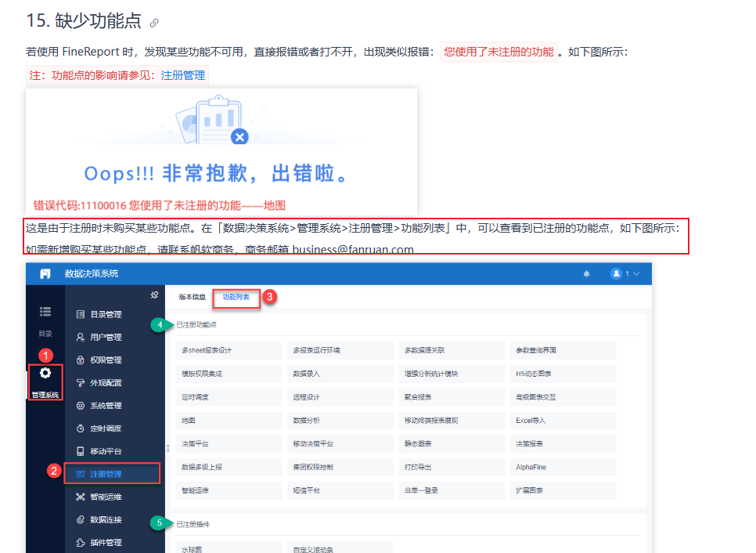
Task: Select the 远程设计 feature cell
Action: (x=340, y=397)
